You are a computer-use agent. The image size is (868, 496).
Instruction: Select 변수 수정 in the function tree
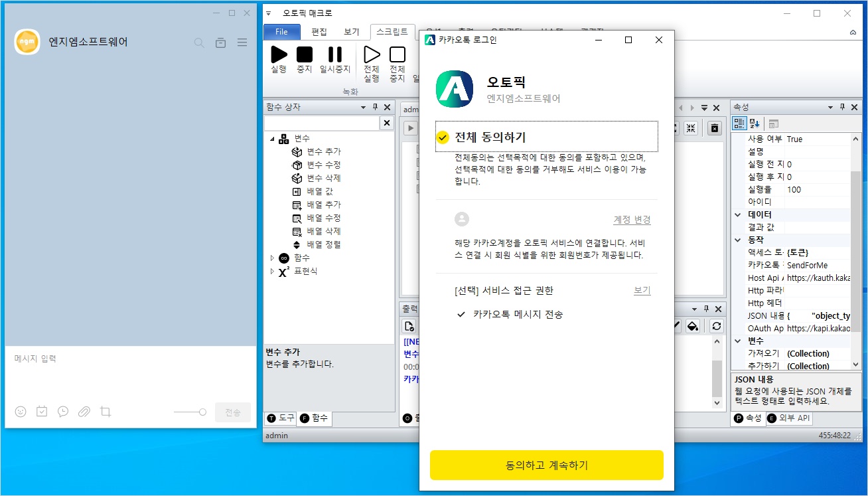324,165
